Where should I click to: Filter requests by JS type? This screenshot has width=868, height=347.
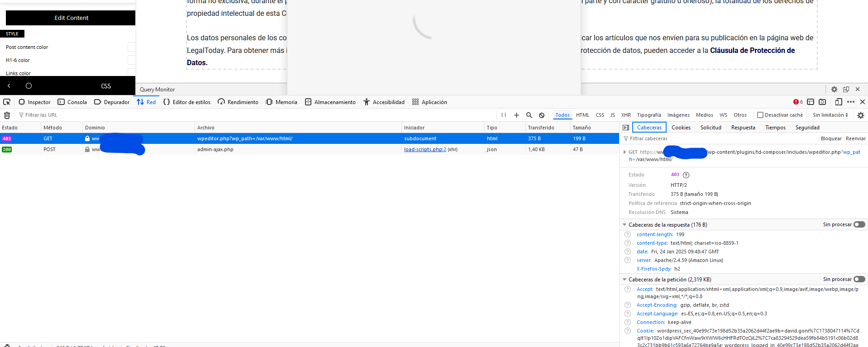[613, 115]
